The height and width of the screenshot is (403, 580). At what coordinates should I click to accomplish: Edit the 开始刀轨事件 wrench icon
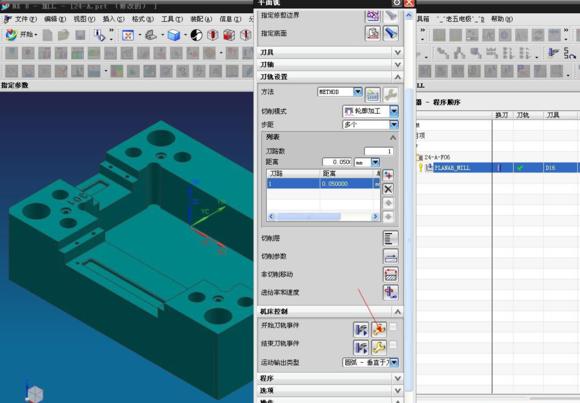(x=379, y=329)
